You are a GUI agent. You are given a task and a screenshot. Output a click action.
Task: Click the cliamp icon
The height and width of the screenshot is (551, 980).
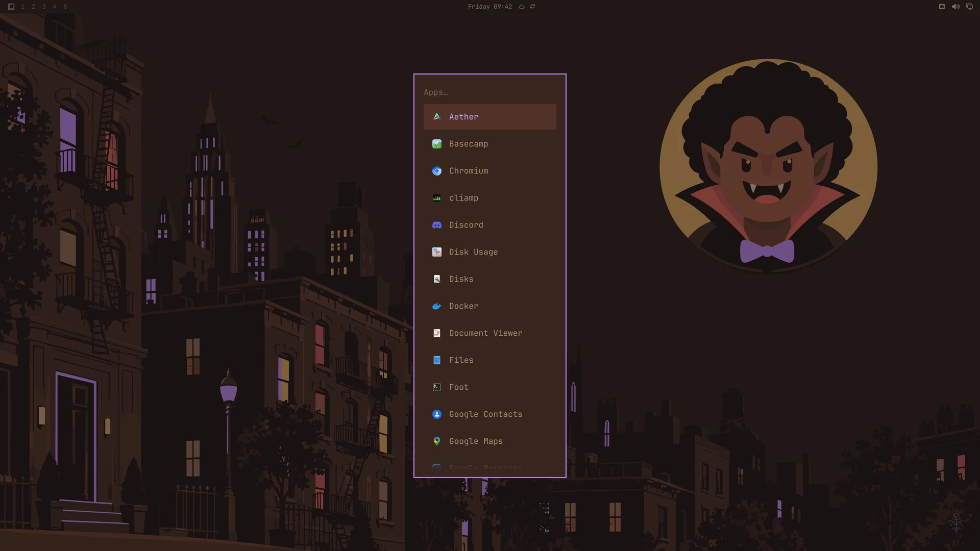click(x=437, y=198)
